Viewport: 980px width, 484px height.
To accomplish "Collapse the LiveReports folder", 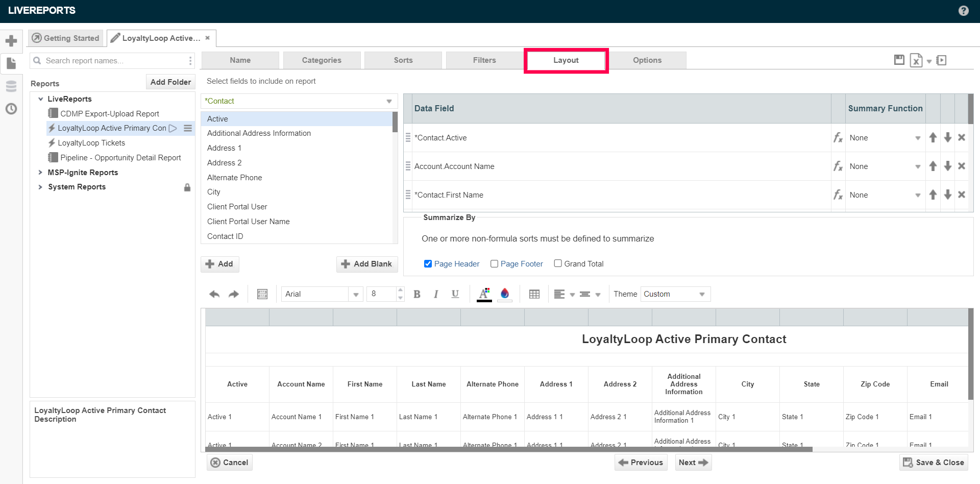I will point(40,99).
